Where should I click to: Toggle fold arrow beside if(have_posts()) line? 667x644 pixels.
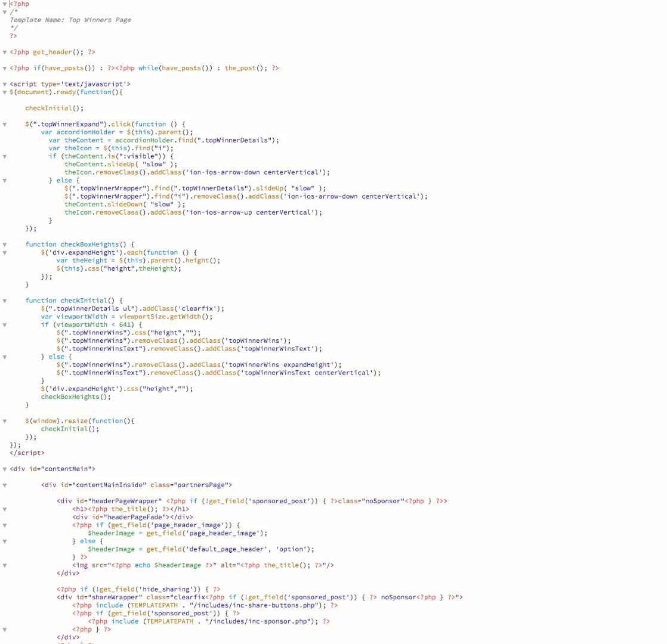tap(5, 68)
